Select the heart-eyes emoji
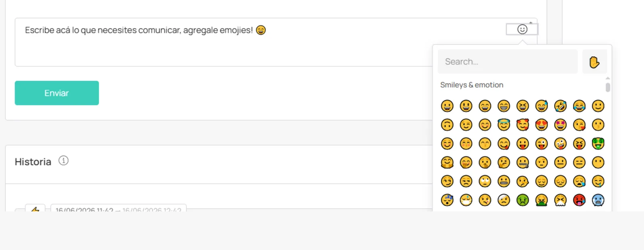This screenshot has width=644, height=250. tap(541, 125)
